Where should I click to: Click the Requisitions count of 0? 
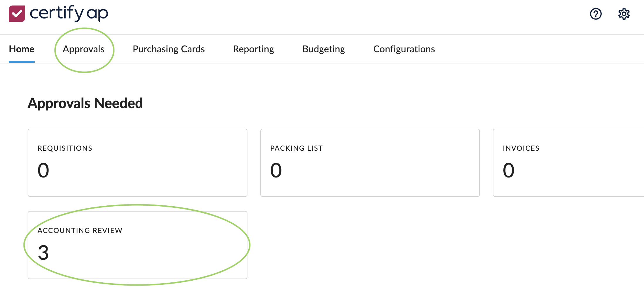pyautogui.click(x=43, y=170)
